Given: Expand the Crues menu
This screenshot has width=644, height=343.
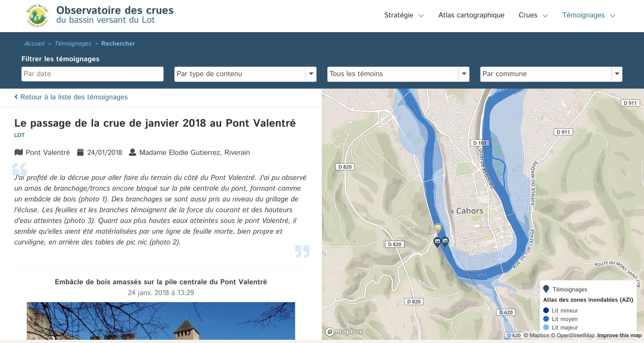Looking at the screenshot, I should [x=533, y=15].
